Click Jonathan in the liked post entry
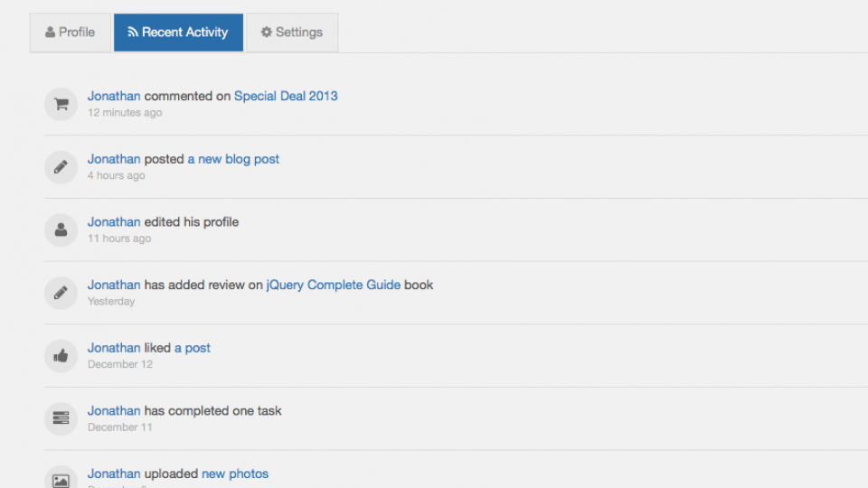Image resolution: width=868 pixels, height=488 pixels. tap(114, 348)
